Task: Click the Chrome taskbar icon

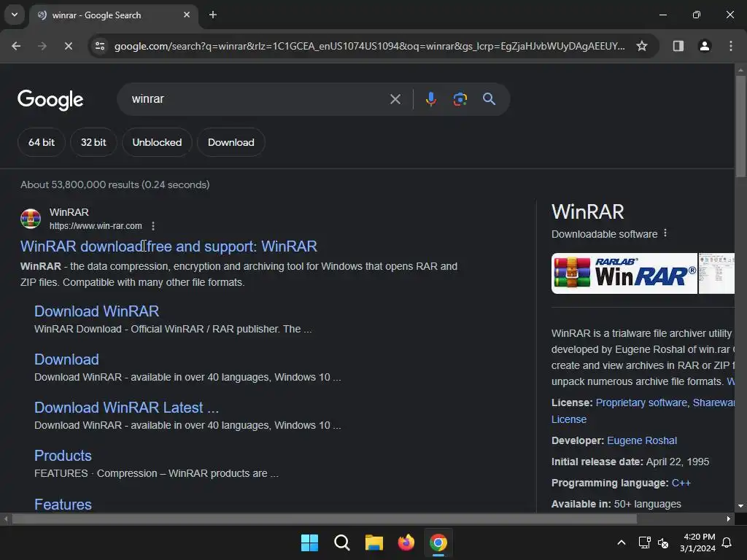Action: [x=438, y=542]
